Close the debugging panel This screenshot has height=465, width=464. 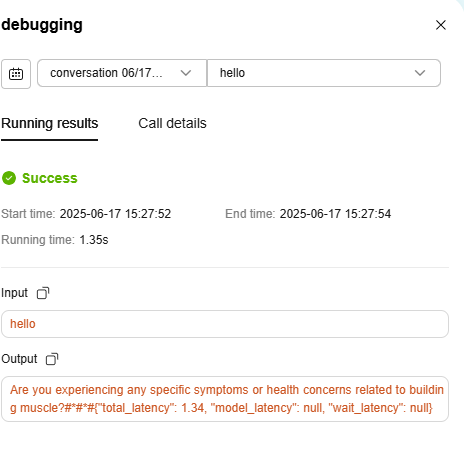coord(441,25)
